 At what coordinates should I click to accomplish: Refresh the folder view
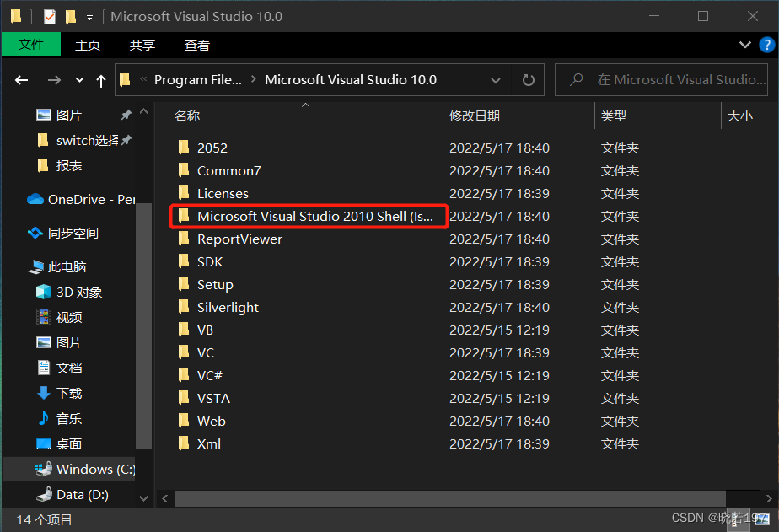tap(529, 79)
